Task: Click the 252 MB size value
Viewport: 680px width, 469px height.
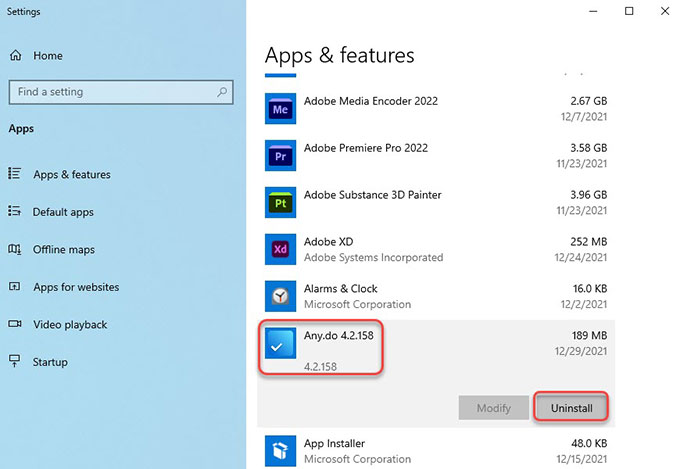Action: tap(588, 241)
